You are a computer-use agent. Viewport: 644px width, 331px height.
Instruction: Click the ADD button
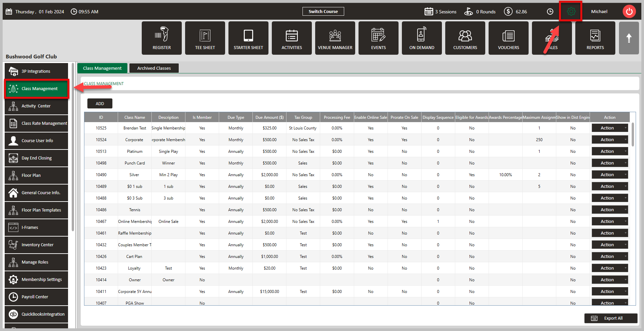click(100, 103)
